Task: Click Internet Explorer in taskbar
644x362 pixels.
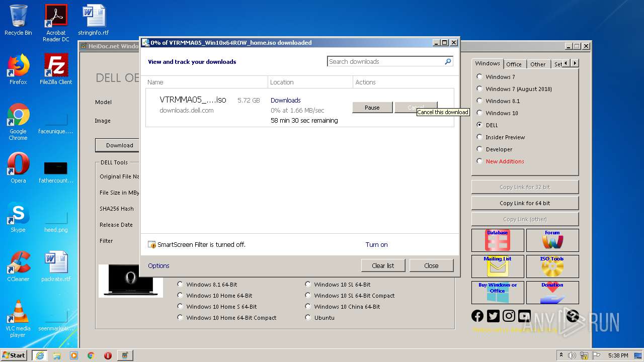Action: click(40, 355)
